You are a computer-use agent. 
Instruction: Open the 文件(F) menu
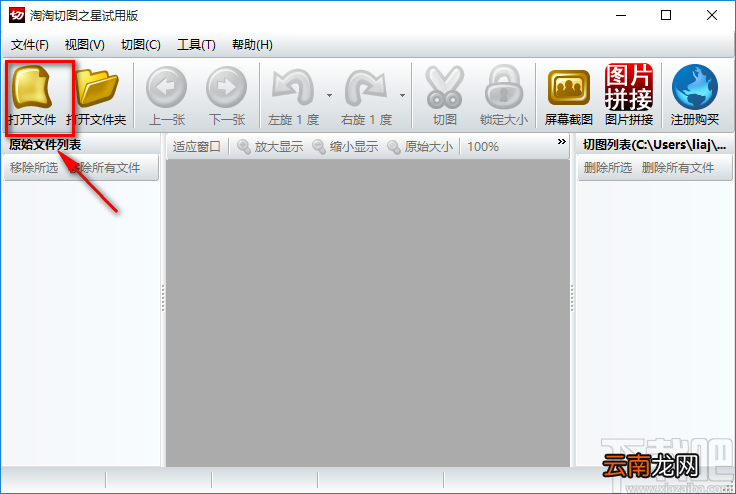pyautogui.click(x=30, y=45)
